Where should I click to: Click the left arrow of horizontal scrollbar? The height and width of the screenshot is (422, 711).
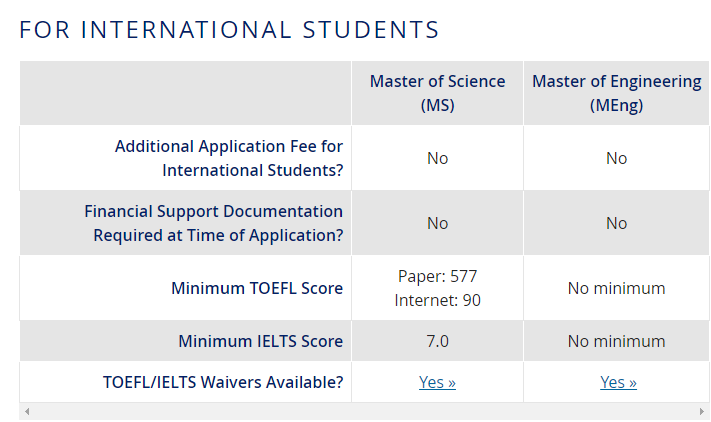tap(27, 412)
